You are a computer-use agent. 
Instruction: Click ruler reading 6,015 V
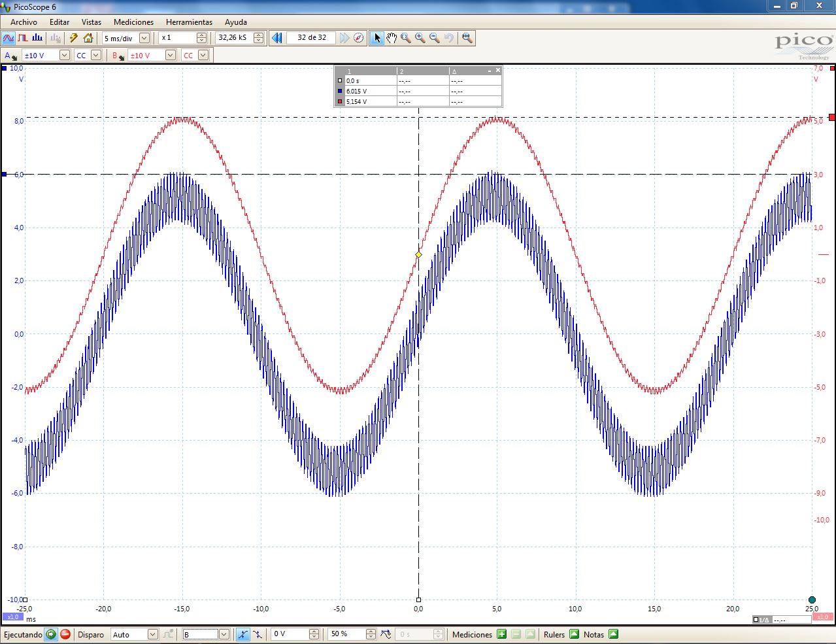tap(356, 92)
